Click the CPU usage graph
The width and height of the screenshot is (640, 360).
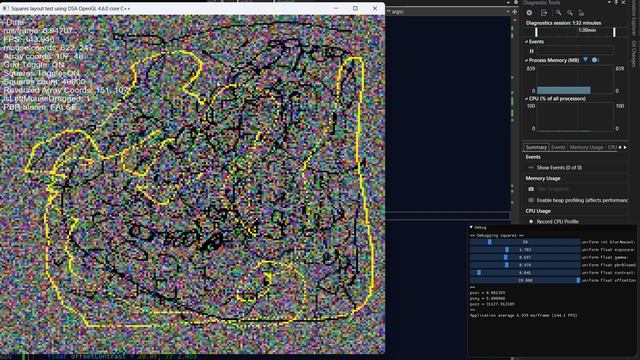click(x=575, y=118)
